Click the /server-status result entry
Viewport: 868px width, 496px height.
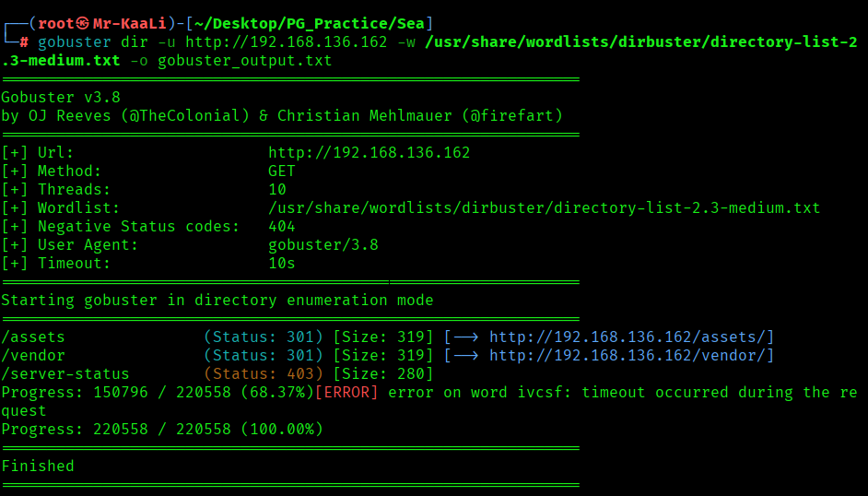65,374
